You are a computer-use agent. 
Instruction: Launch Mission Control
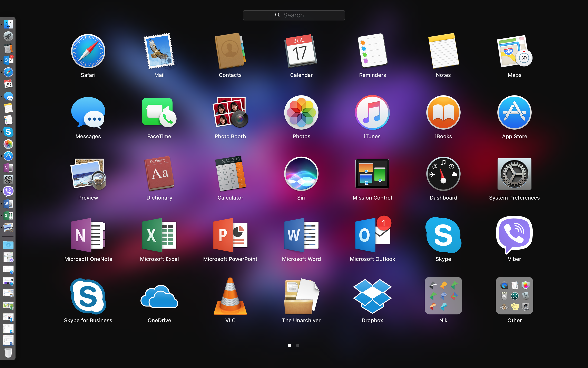(x=372, y=174)
